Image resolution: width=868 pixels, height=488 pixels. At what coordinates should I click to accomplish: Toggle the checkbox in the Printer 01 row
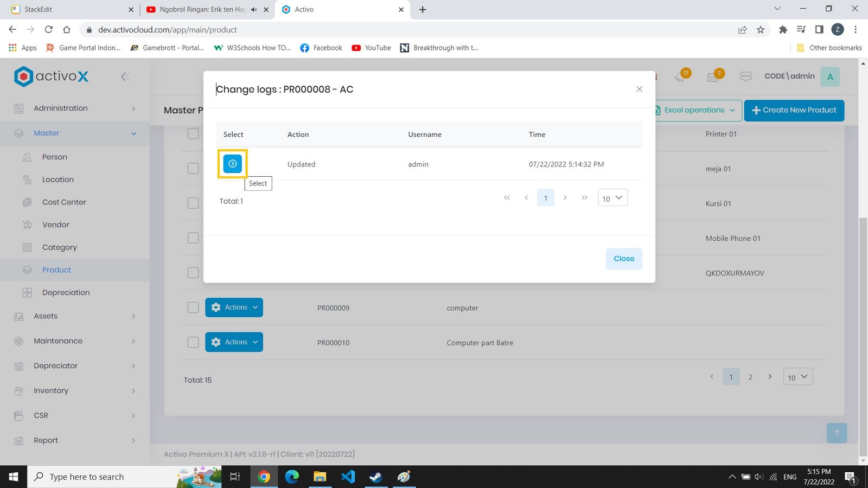point(193,133)
